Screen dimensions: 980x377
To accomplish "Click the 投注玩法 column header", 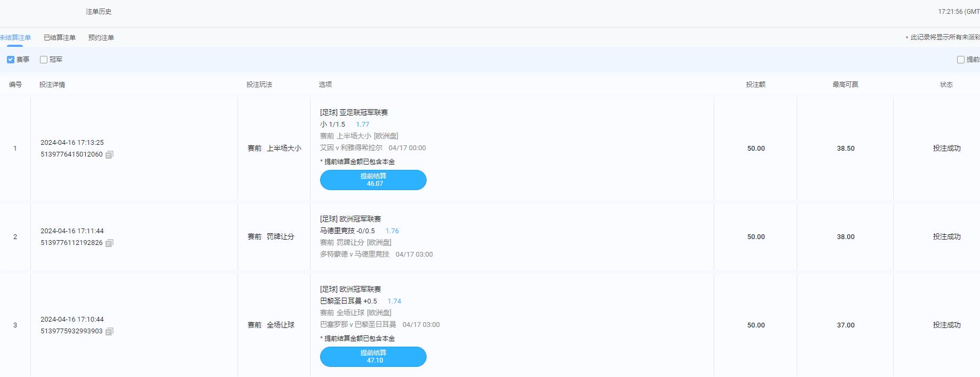I will [x=259, y=85].
